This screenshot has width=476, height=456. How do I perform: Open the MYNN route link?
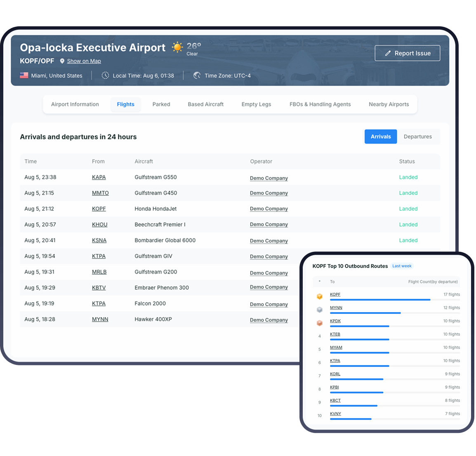click(x=336, y=308)
